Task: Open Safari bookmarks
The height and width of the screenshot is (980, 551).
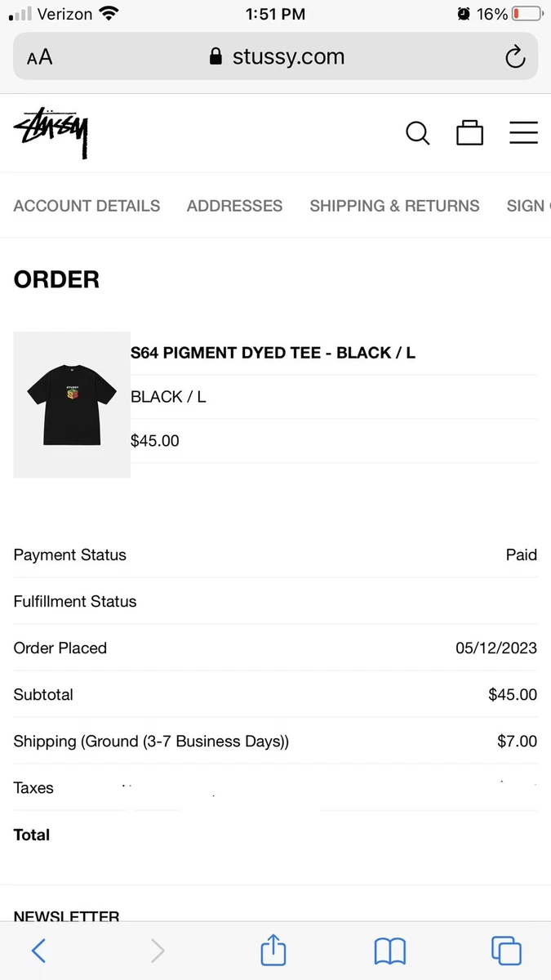Action: pyautogui.click(x=390, y=951)
